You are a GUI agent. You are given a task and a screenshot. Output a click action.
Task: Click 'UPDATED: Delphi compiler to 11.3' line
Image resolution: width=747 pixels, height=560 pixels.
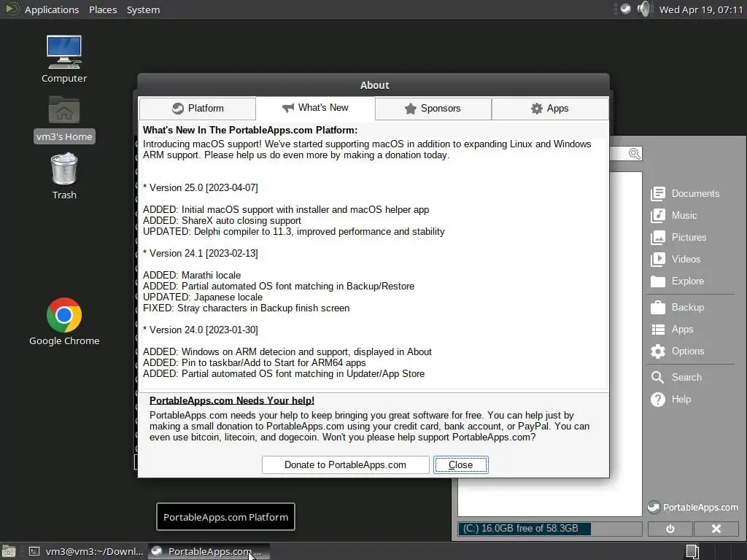293,231
